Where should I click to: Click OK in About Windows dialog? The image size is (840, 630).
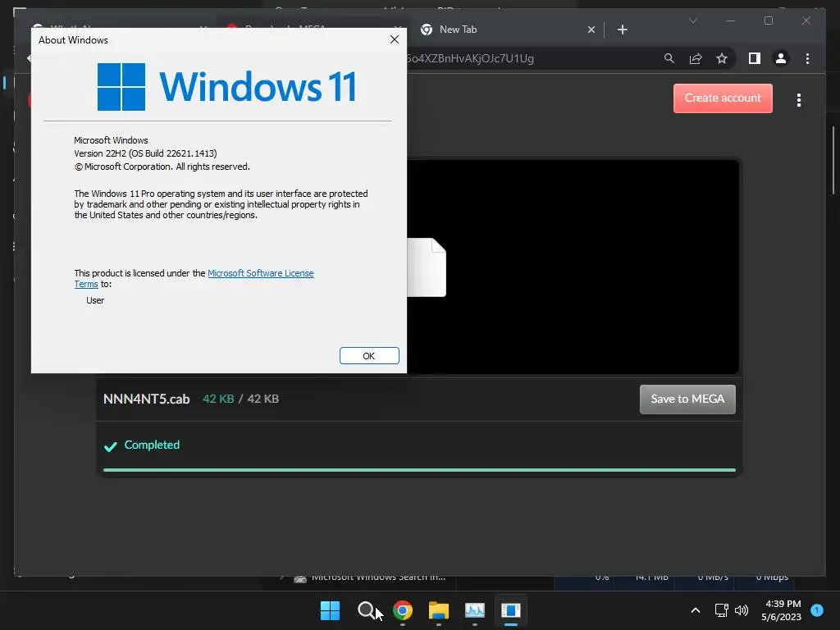[369, 356]
